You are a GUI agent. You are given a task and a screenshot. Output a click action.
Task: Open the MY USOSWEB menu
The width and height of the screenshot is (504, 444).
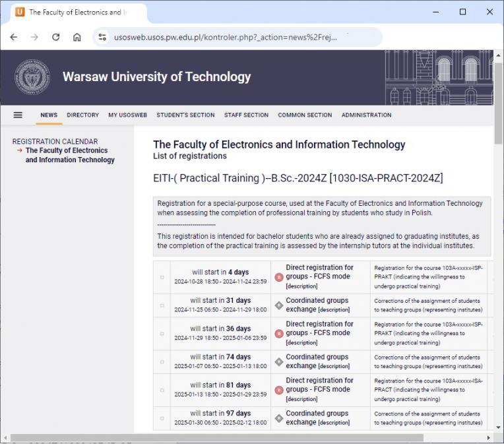pos(127,115)
